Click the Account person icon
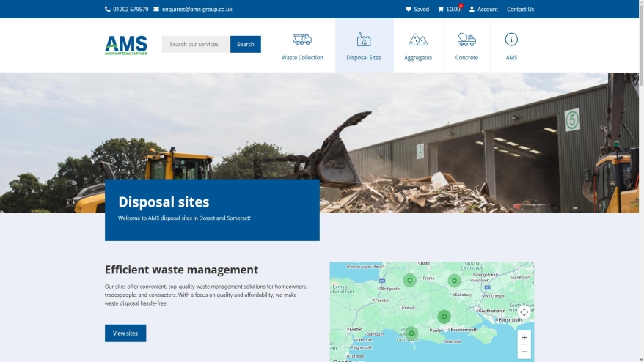The width and height of the screenshot is (644, 362). click(472, 9)
